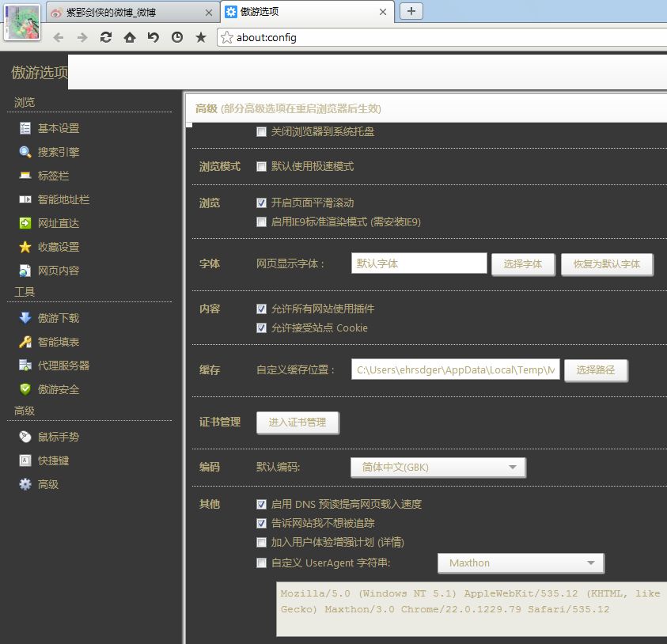Click the browser Back arrow icon

tap(59, 37)
